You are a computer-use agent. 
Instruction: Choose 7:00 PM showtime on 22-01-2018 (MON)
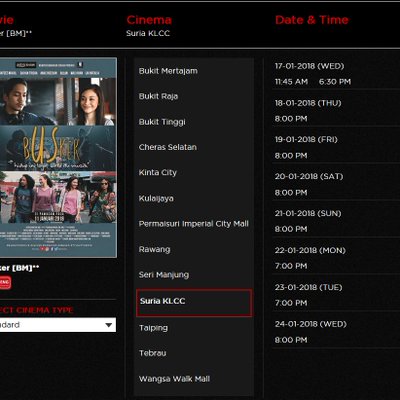click(x=291, y=266)
